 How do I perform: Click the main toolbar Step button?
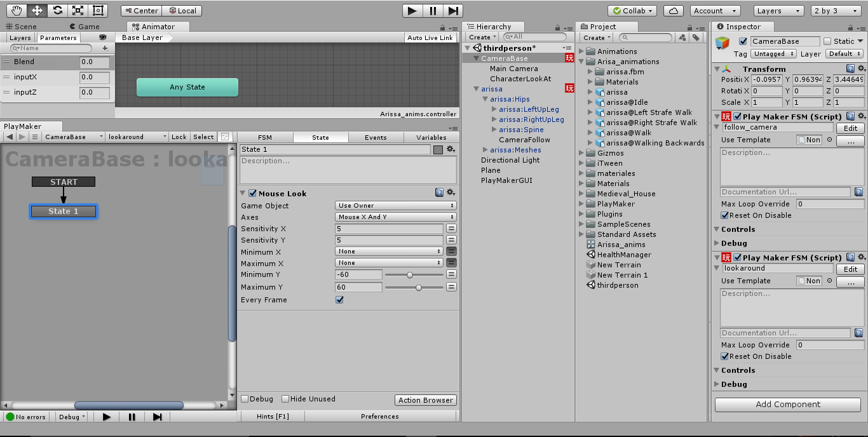[x=453, y=10]
